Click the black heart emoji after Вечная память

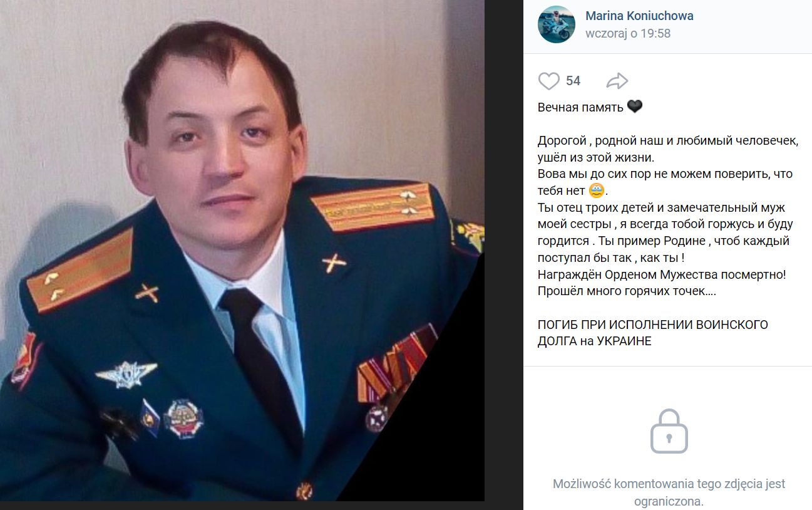coord(635,107)
